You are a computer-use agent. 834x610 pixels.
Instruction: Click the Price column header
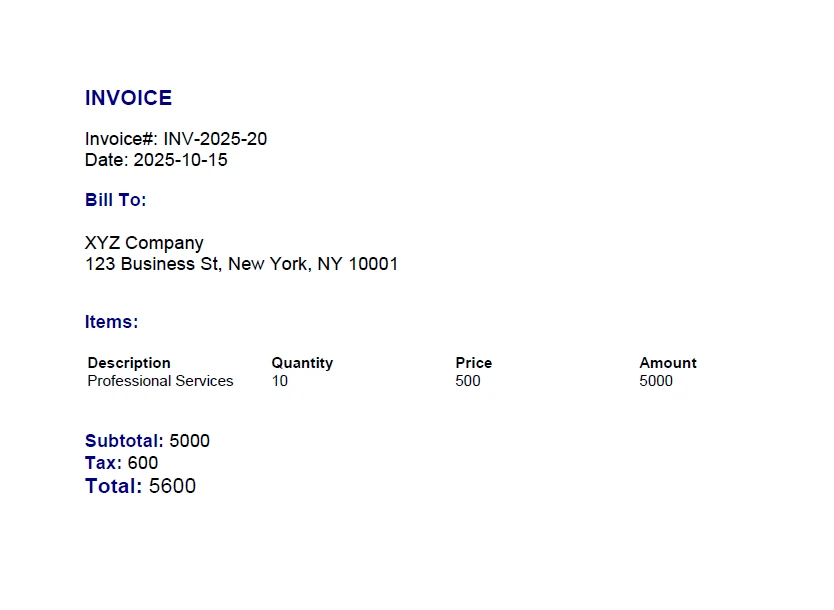coord(474,363)
